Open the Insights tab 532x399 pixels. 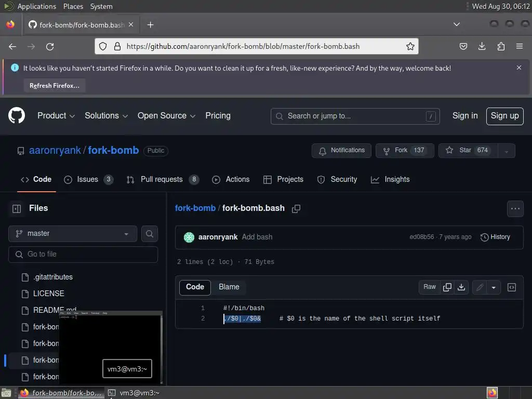click(x=390, y=179)
